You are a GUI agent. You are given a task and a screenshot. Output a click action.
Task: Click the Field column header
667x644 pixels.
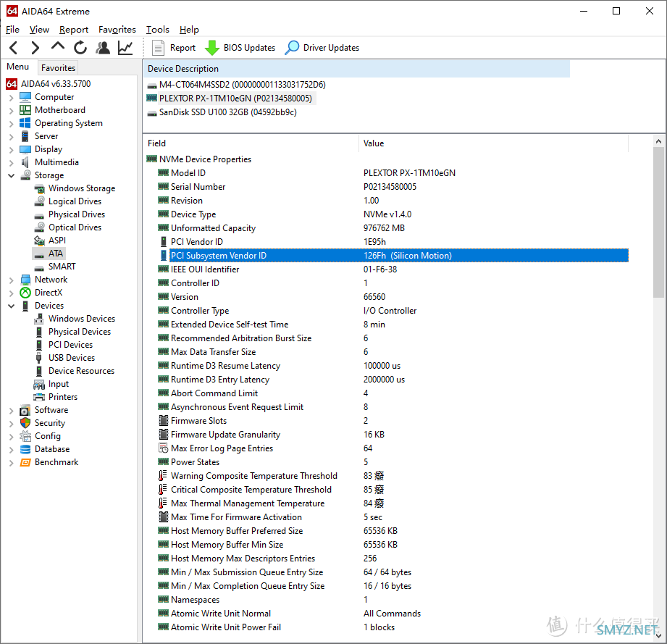click(x=252, y=143)
